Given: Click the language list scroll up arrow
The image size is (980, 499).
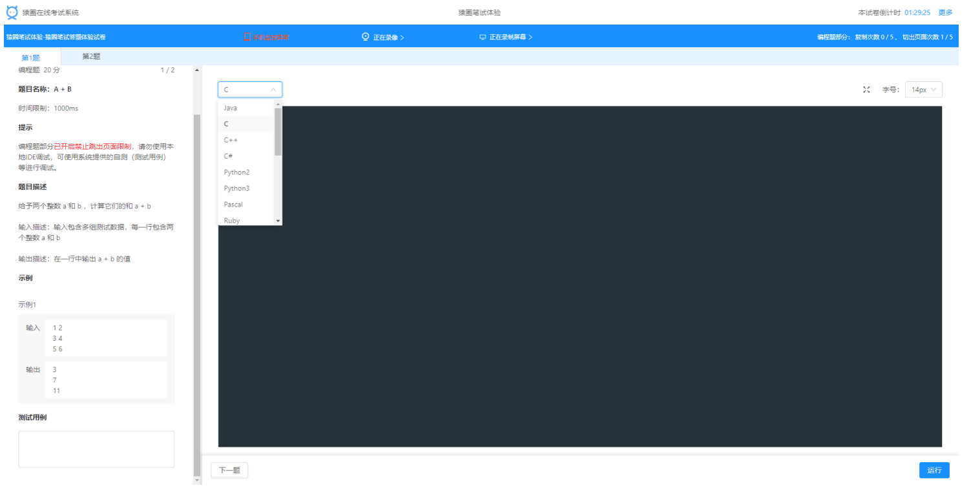Looking at the screenshot, I should point(278,104).
